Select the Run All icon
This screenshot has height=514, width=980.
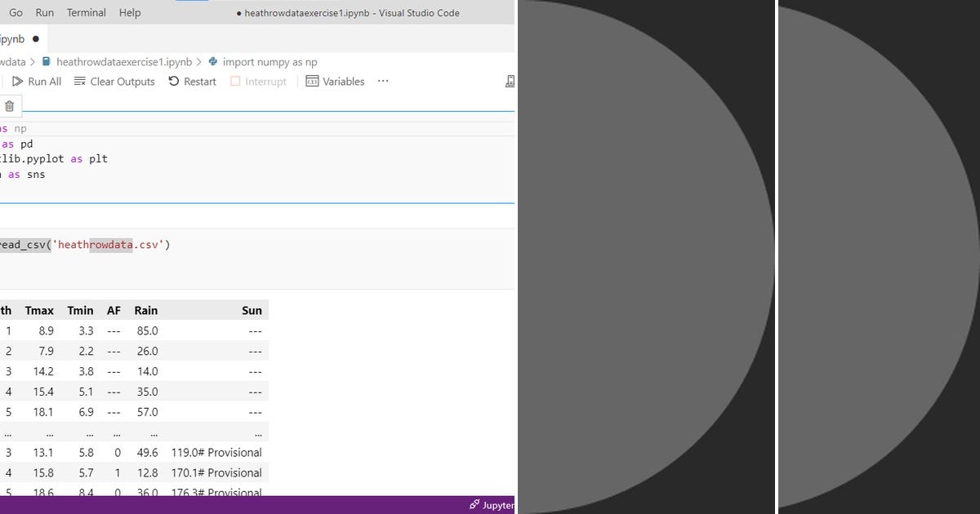[x=18, y=81]
